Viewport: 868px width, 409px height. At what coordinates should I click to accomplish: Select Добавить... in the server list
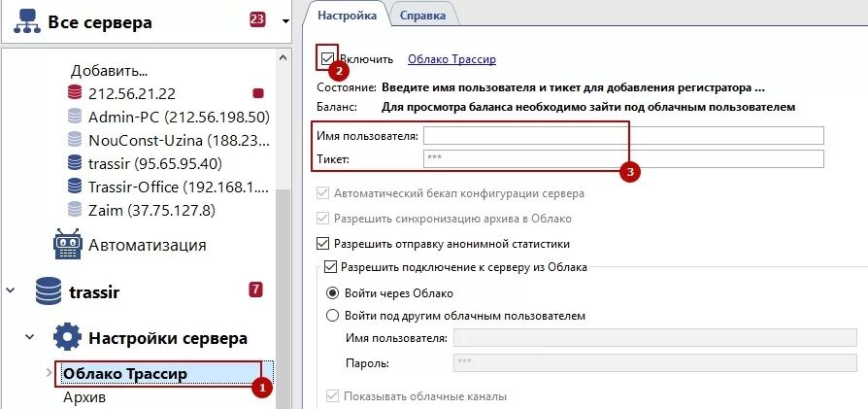[x=109, y=71]
